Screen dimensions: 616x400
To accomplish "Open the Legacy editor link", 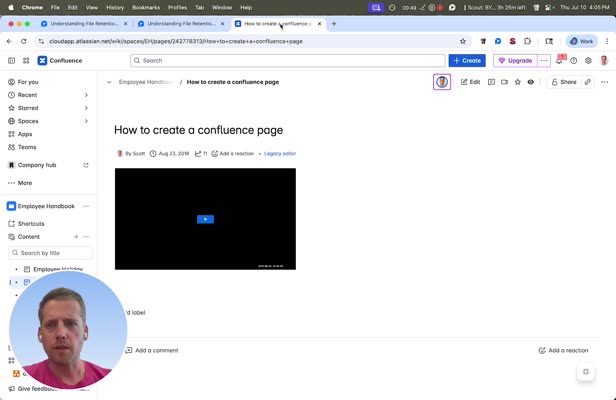I will tap(280, 154).
